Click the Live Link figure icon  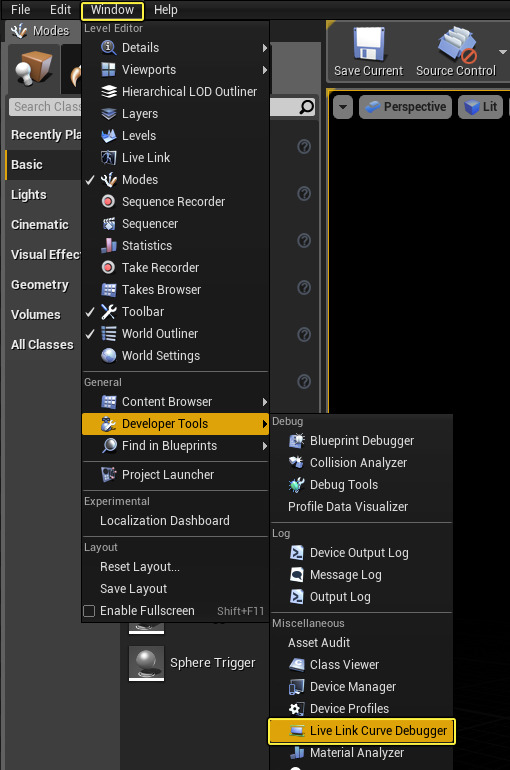(x=108, y=158)
